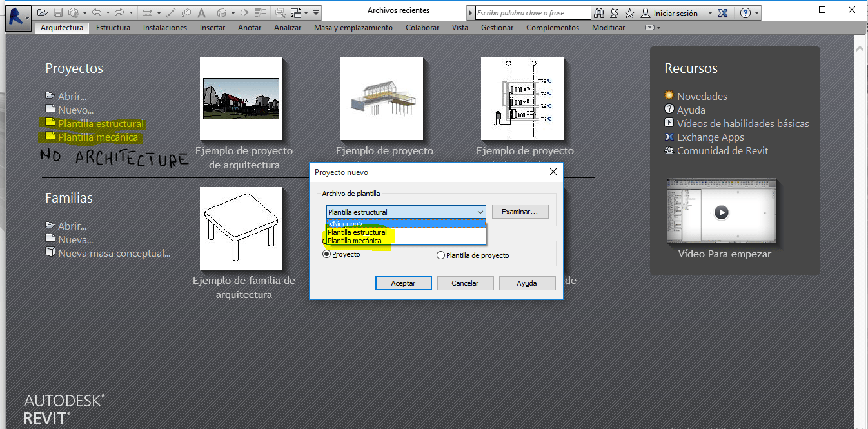Choose Plantilla de proyecto option
The image size is (868, 429).
coord(439,254)
